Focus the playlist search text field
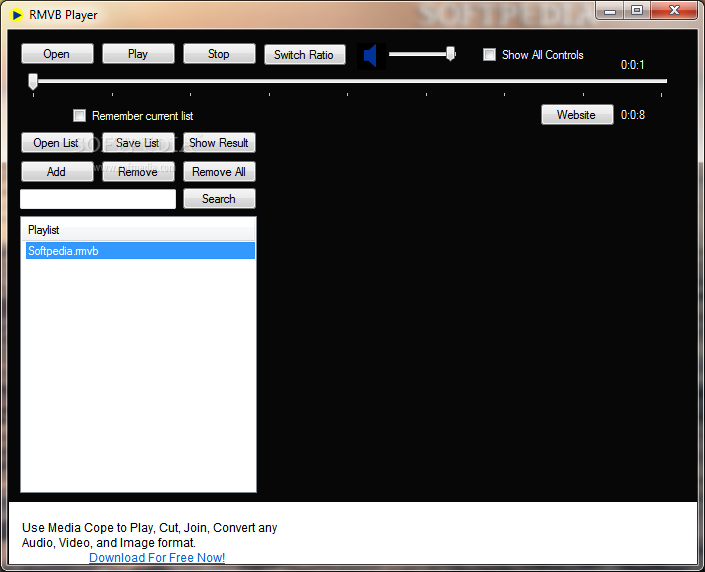The image size is (705, 572). (98, 199)
